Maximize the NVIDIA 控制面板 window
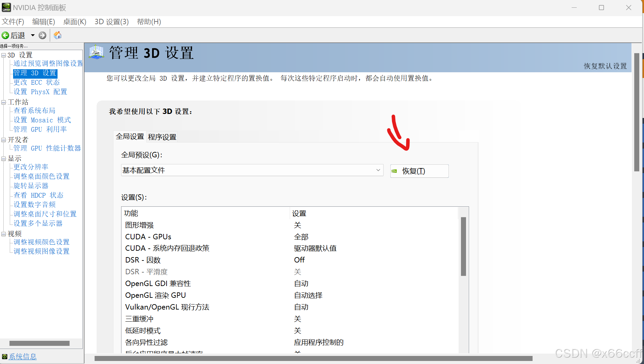This screenshot has width=644, height=364. (602, 7)
